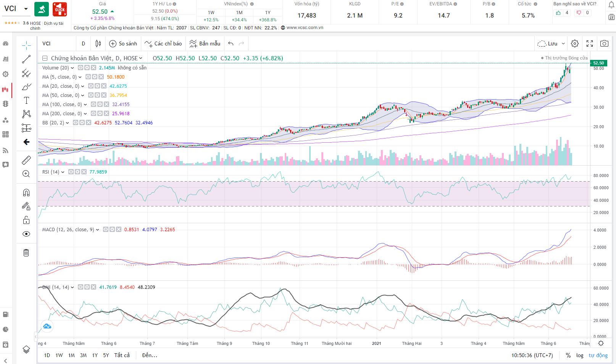Select the price range forecast tool
Viewport: 616px width, 364px height.
coord(26,128)
